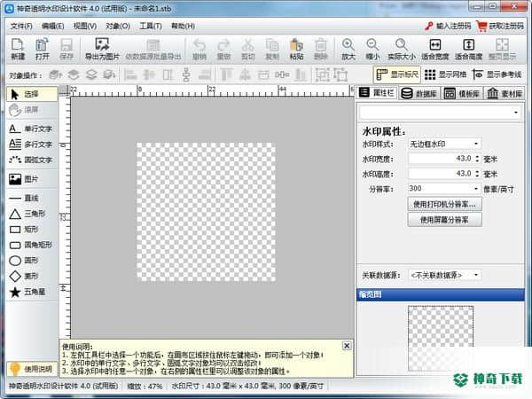Click the 打开 (Open) toolbar icon
Screen dimensions: 532x399
[42, 49]
